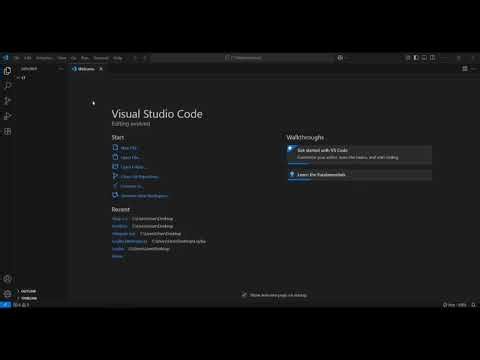Open the Extensions view
Viewport: 480px width, 360px height.
(7, 131)
